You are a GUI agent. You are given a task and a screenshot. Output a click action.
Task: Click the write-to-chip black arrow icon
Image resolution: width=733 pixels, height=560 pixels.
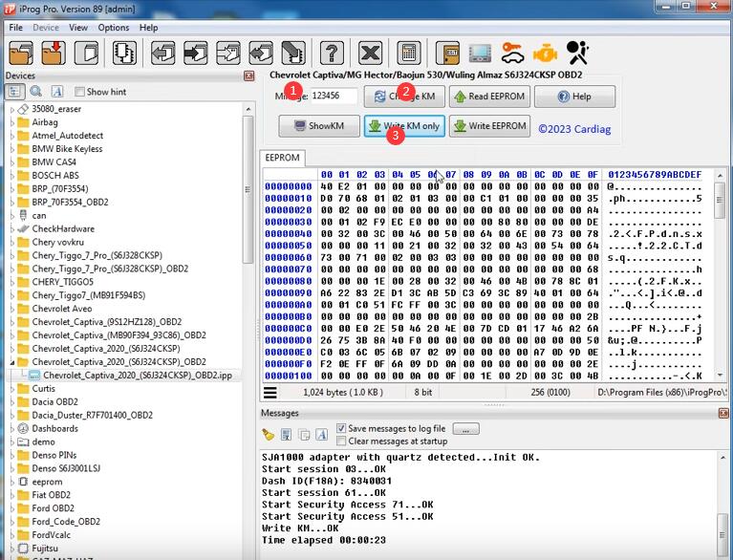195,53
